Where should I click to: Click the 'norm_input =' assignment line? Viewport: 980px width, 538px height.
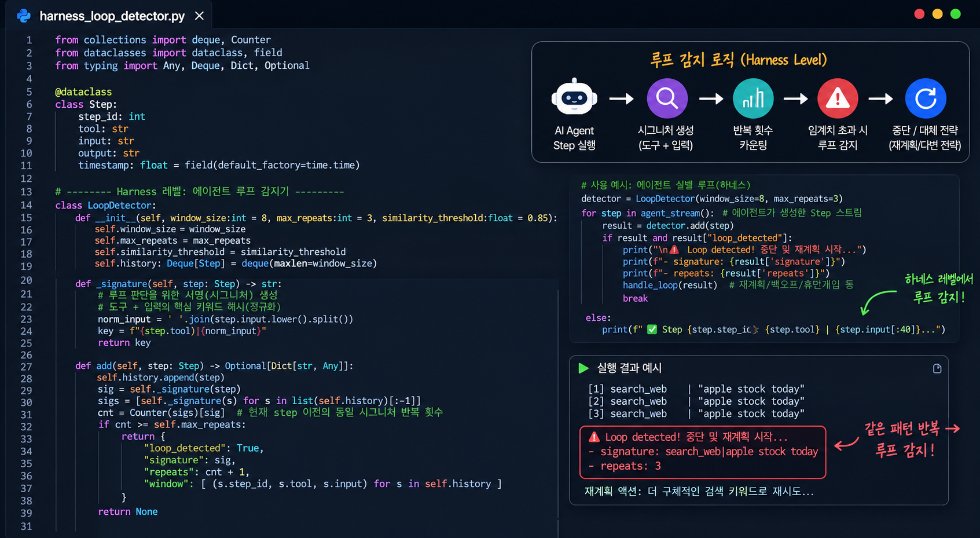[225, 319]
